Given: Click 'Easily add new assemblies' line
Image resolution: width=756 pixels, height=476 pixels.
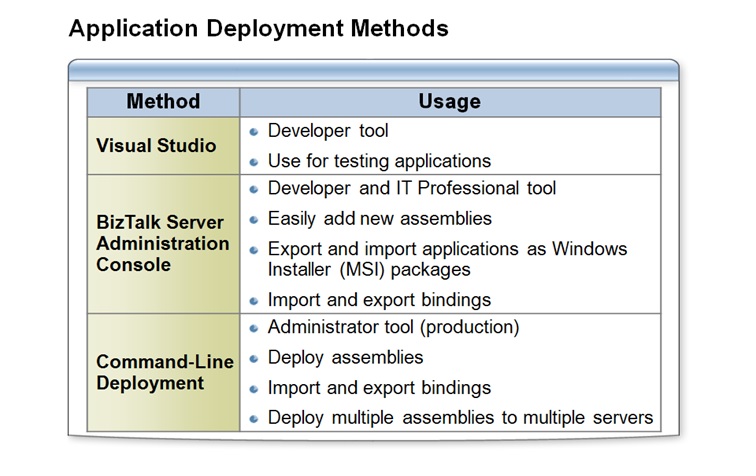Looking at the screenshot, I should click(379, 219).
